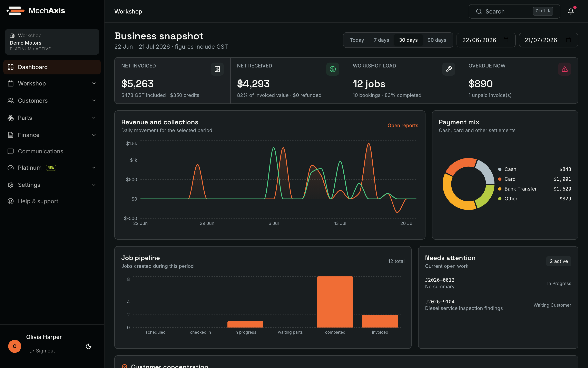Viewport: 588px width, 368px height.
Task: Expand the Parts menu chevron
Action: click(x=94, y=118)
